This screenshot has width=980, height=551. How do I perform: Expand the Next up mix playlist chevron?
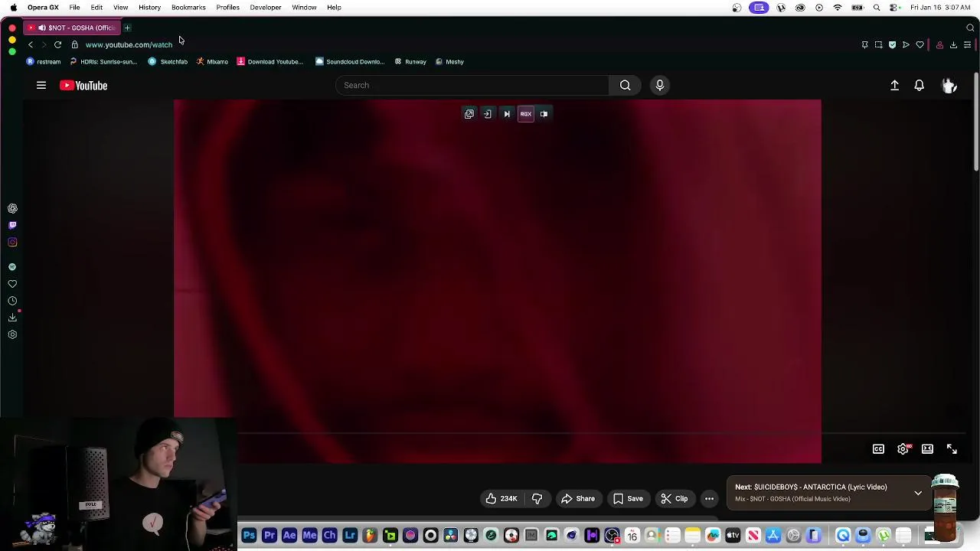coord(918,493)
